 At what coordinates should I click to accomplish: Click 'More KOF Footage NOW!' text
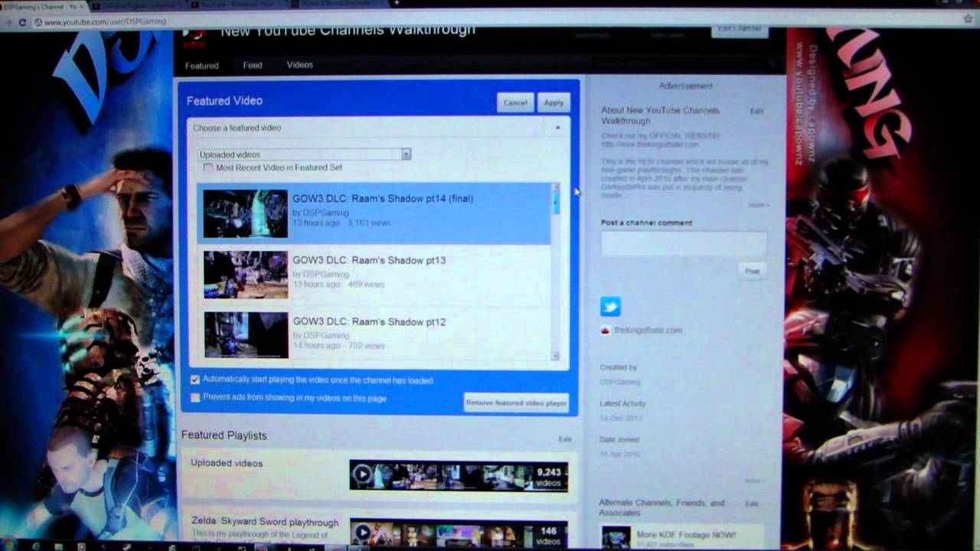click(686, 535)
